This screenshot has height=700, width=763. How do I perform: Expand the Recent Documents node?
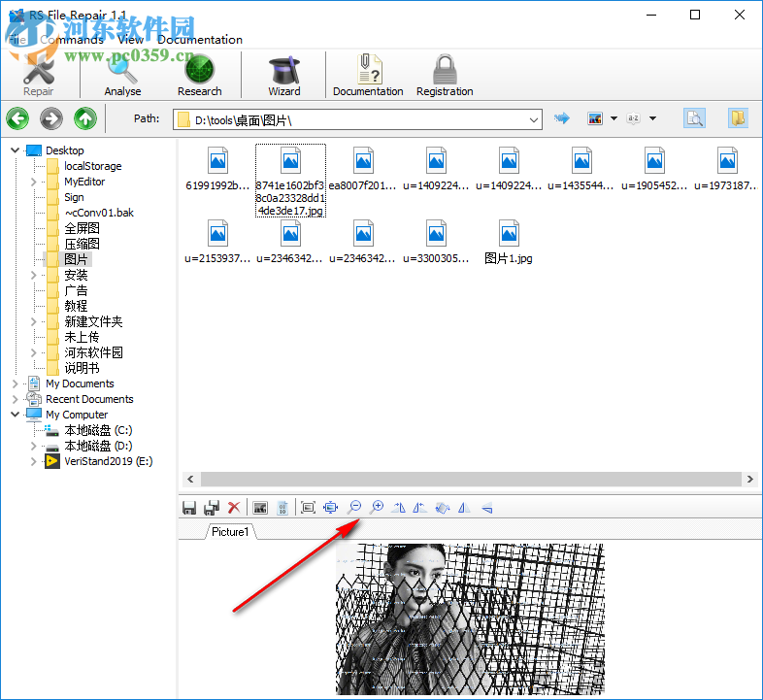[16, 399]
